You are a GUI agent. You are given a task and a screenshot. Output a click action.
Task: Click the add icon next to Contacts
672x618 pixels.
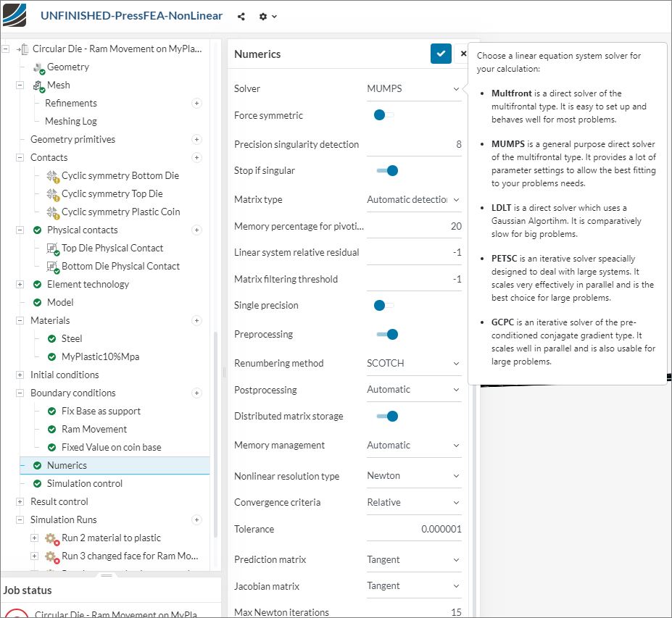196,158
